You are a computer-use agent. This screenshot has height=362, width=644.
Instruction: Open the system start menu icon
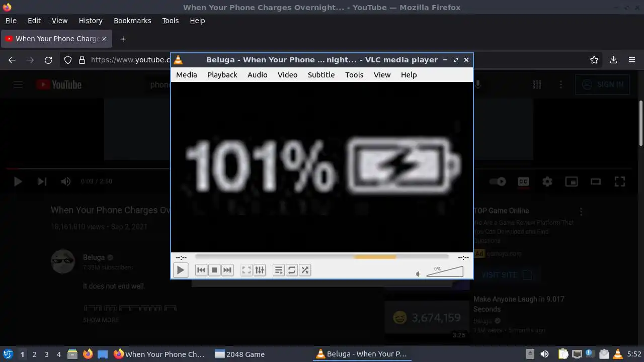click(x=8, y=354)
